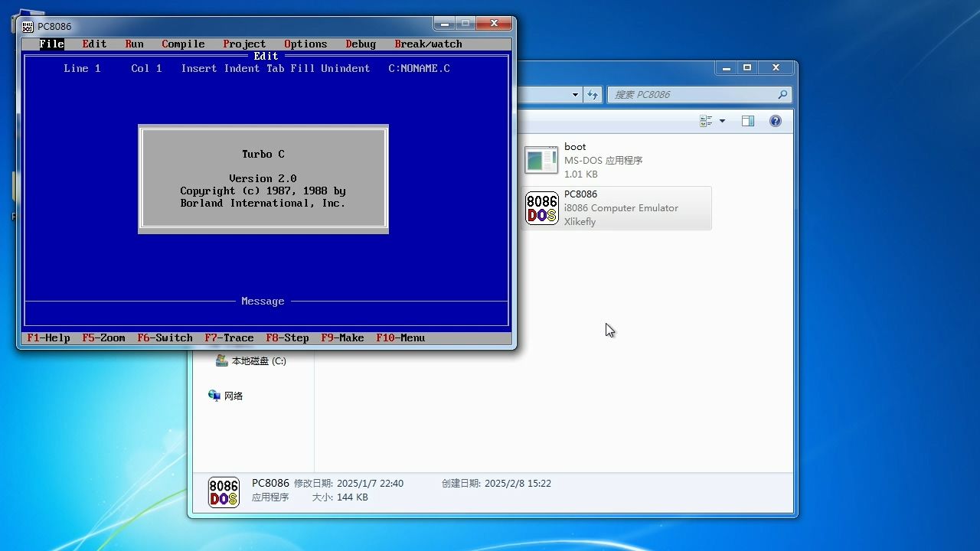Click the PC8086 file name in file list
The height and width of the screenshot is (551, 980).
(580, 194)
